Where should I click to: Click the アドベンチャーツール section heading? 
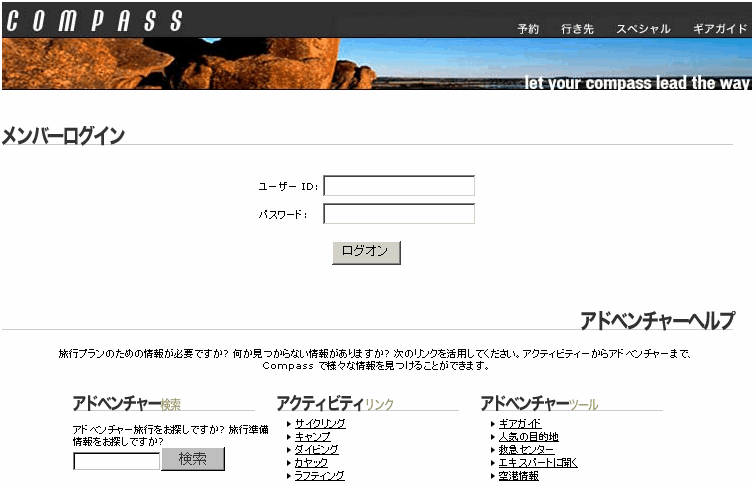[539, 403]
